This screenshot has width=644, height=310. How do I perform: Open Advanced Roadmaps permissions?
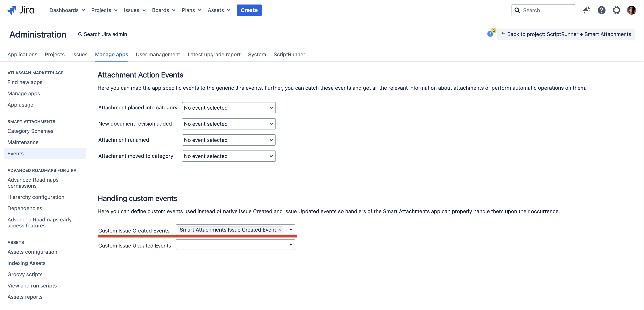click(33, 183)
